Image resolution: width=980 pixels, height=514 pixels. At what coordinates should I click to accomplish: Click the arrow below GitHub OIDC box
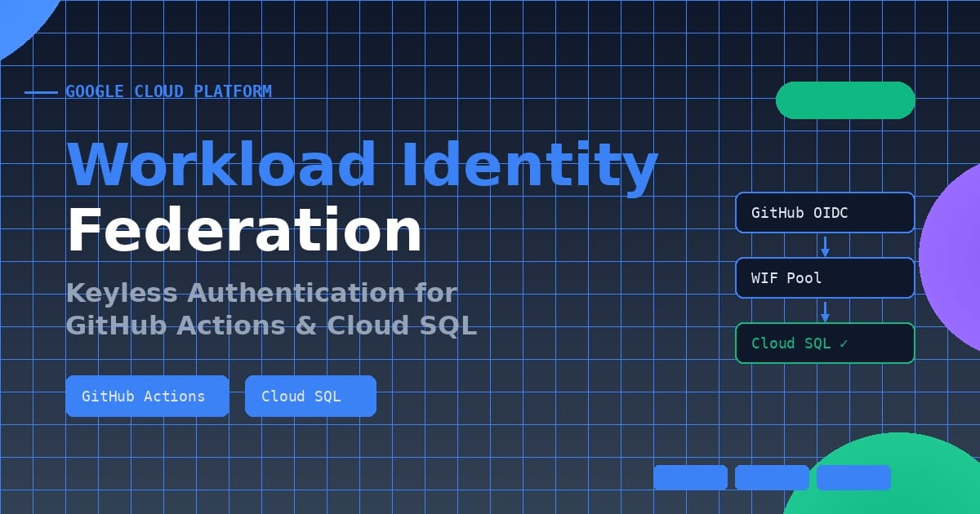click(825, 246)
